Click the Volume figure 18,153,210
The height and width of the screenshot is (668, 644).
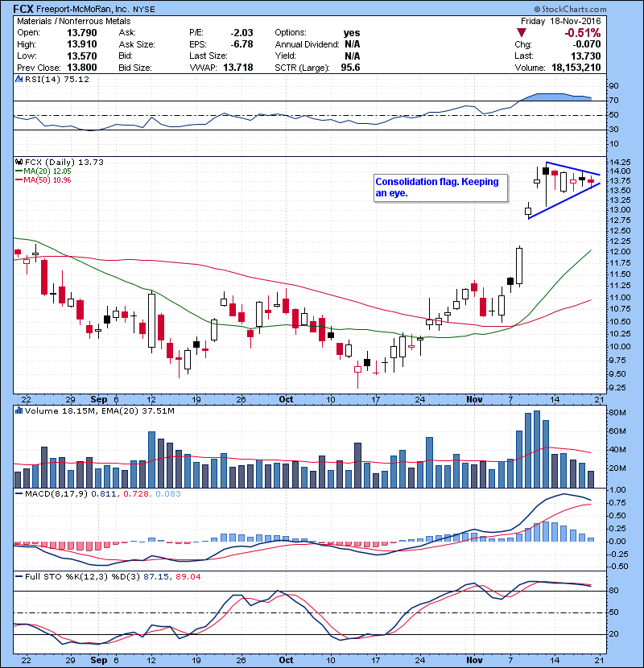(x=576, y=68)
